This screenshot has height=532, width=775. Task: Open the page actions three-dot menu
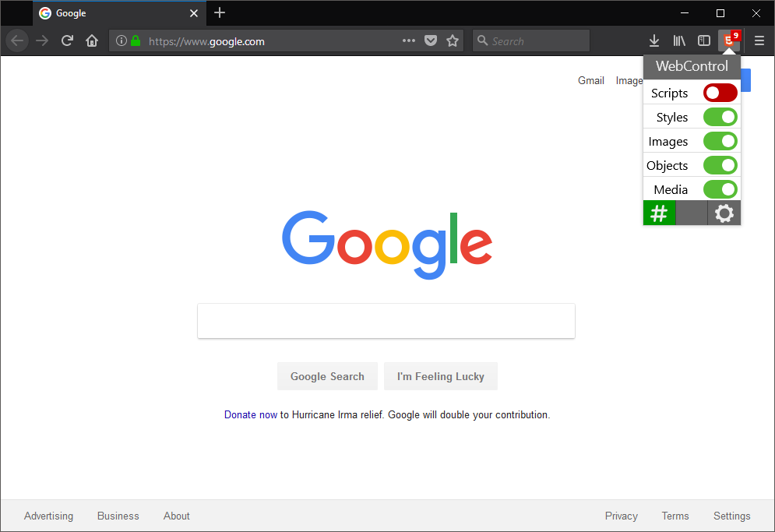pos(409,41)
